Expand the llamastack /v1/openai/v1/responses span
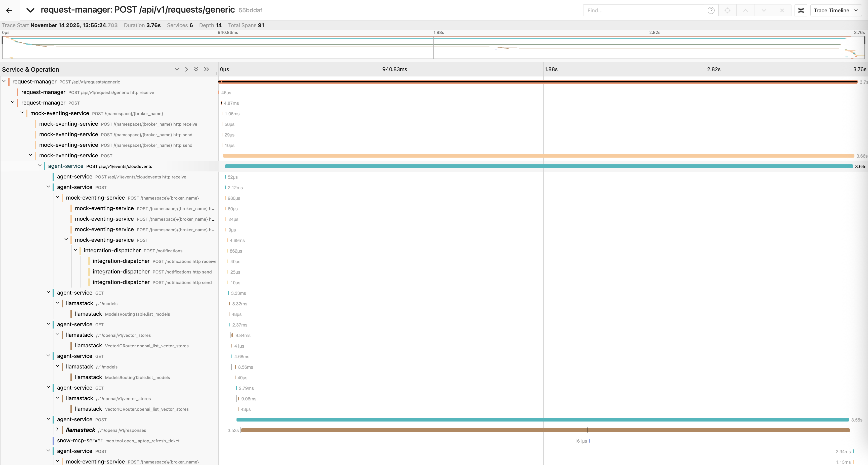 57,430
